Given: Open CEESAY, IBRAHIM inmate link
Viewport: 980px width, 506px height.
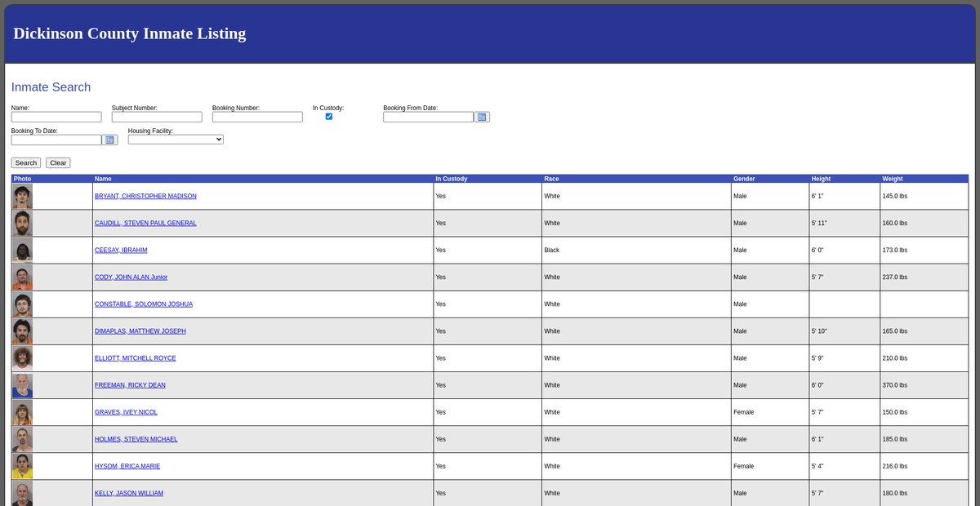Looking at the screenshot, I should 121,250.
